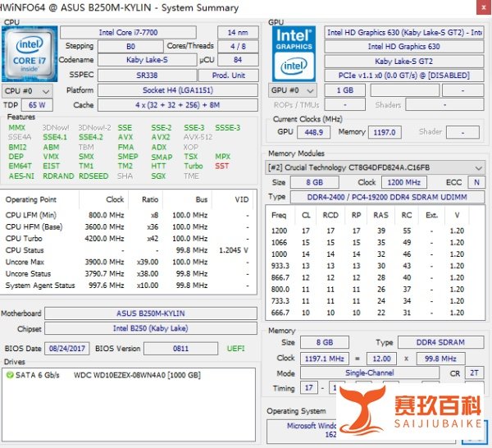
Task: Click the GPU memory 1 GB field
Action: [345, 90]
